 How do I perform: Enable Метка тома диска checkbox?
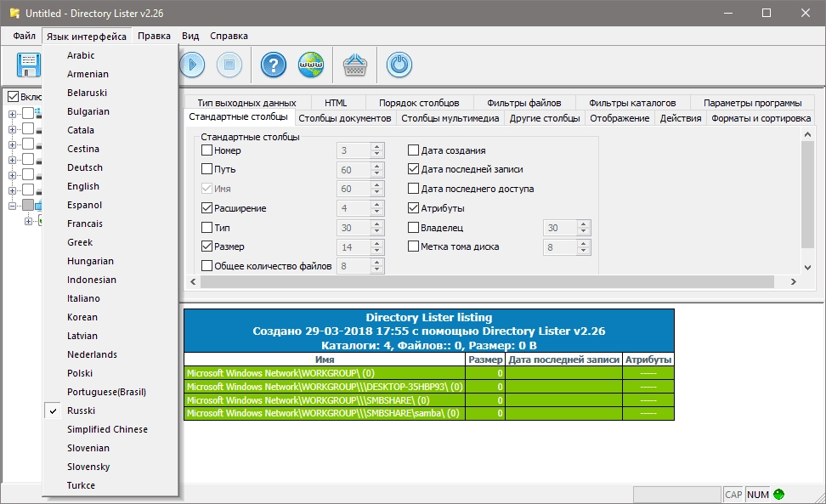[x=414, y=246]
